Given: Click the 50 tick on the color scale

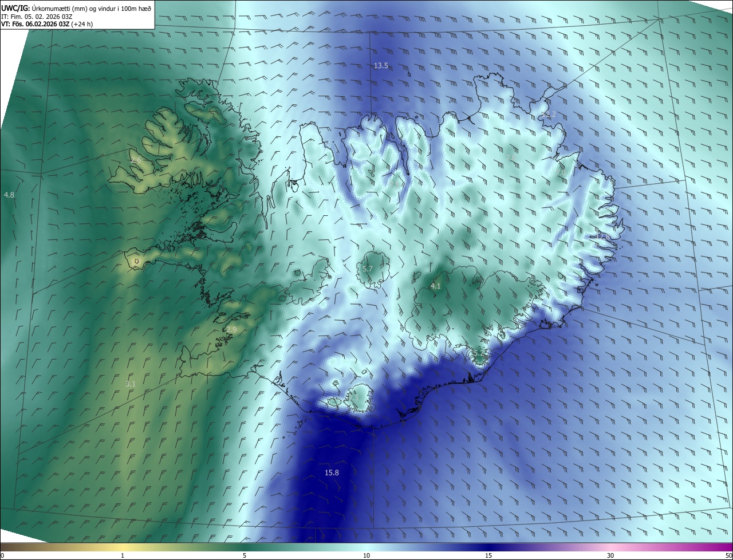Looking at the screenshot, I should [728, 555].
